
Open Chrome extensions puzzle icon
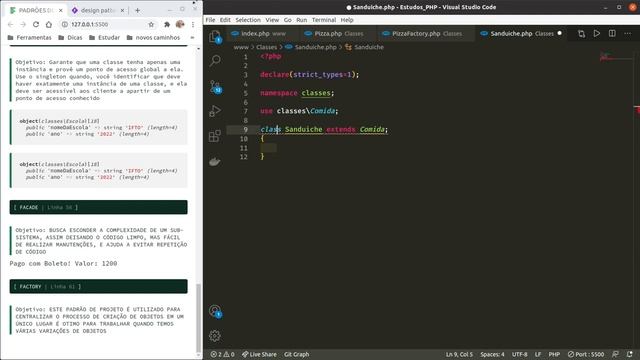[167, 24]
